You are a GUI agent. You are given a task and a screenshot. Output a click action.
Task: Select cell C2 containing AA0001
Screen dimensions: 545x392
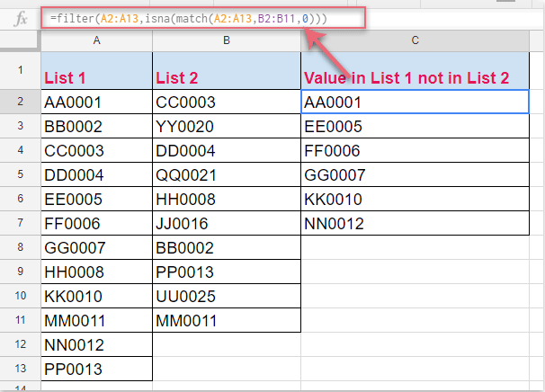click(x=415, y=102)
